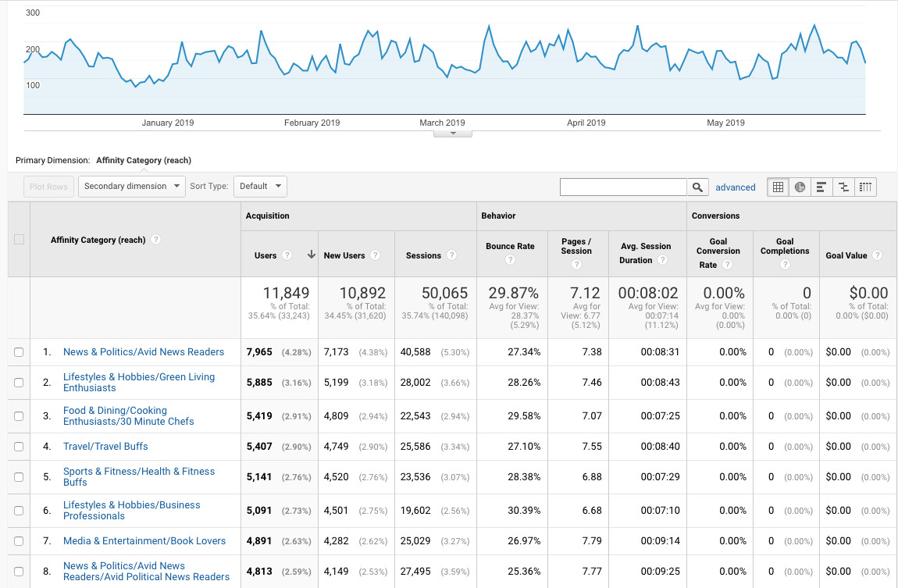This screenshot has width=898, height=588.
Task: Select the pivot table view icon
Action: (864, 187)
